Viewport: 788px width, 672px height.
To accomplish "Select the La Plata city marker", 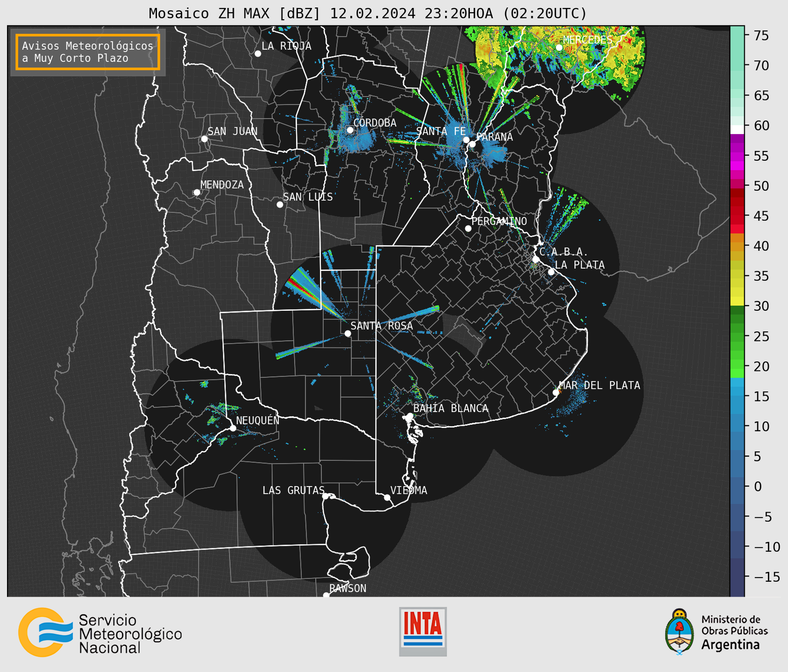I will [x=551, y=272].
